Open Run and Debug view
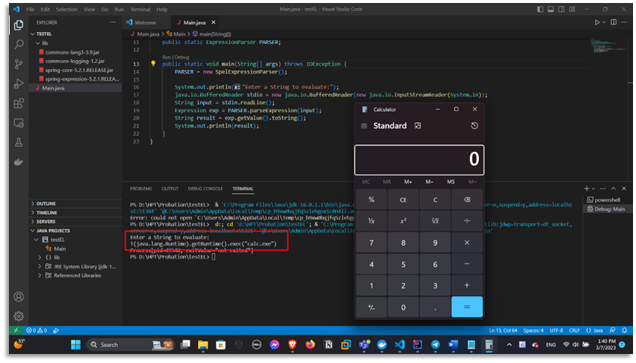Screen dimensions: 636x363 point(19,84)
